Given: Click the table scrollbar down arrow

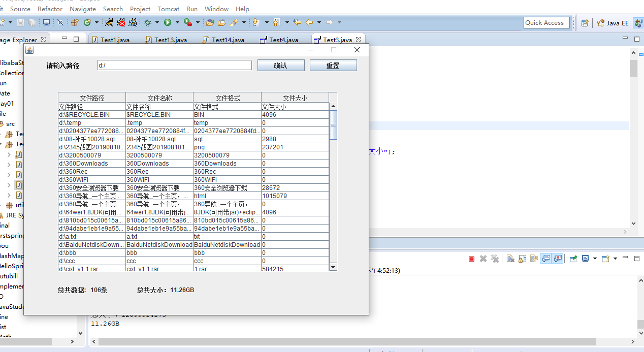Looking at the screenshot, I should point(333,267).
